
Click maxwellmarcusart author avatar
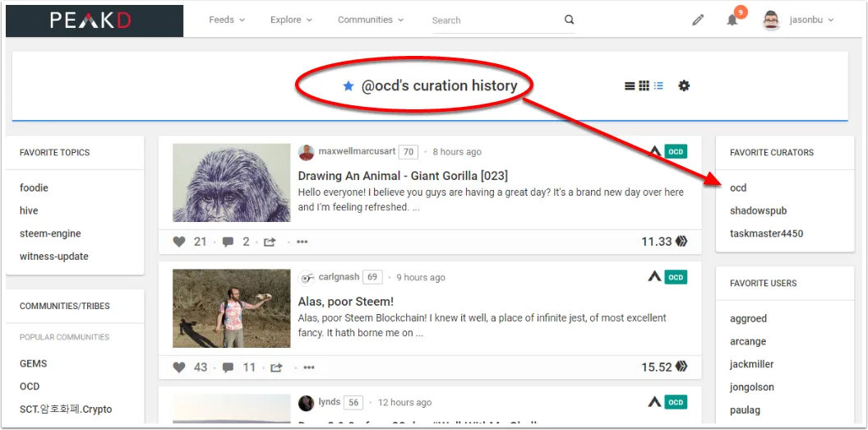306,152
